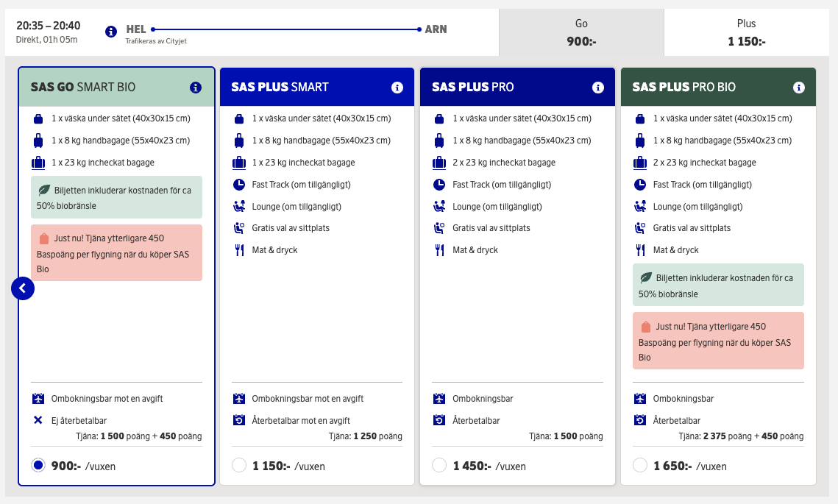Click Fast Track clock icon in SAS Plus Smart
Screen dimensions: 838x504
tap(238, 185)
